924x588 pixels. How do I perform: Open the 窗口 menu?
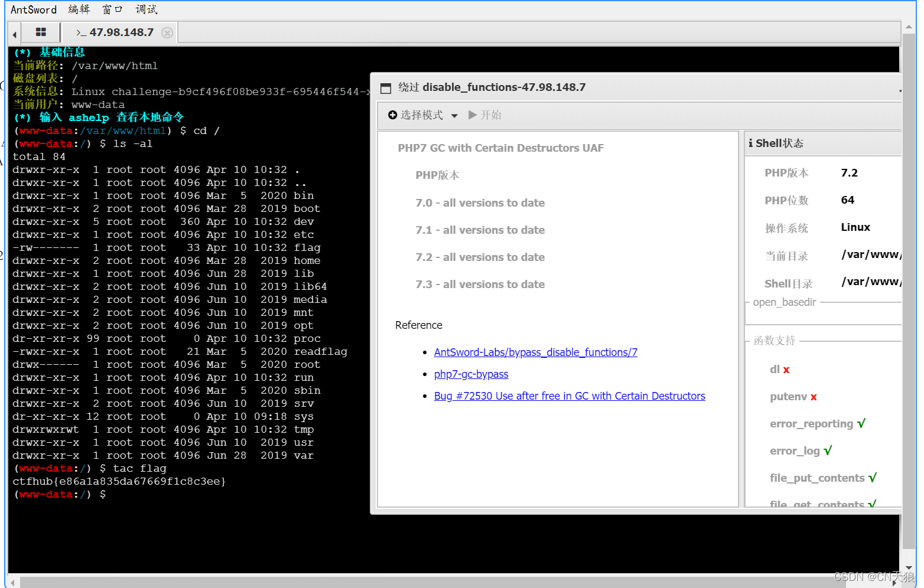click(112, 9)
